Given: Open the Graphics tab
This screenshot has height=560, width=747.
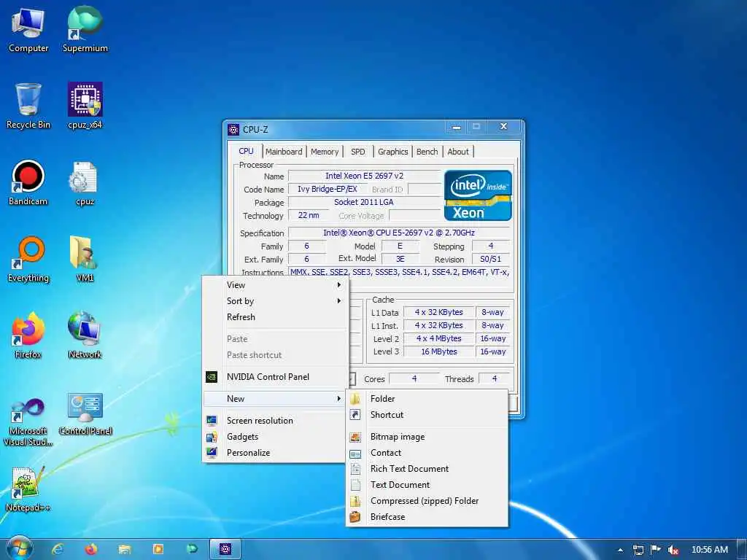Looking at the screenshot, I should pyautogui.click(x=393, y=152).
